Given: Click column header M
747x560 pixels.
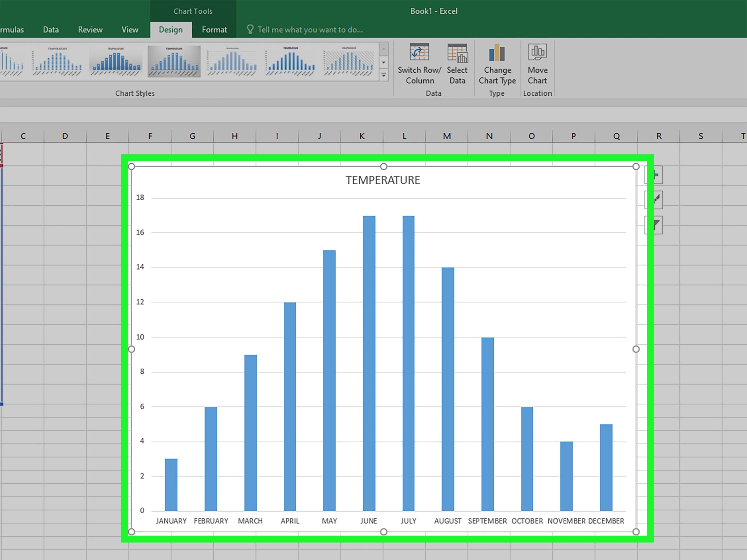Looking at the screenshot, I should point(446,136).
